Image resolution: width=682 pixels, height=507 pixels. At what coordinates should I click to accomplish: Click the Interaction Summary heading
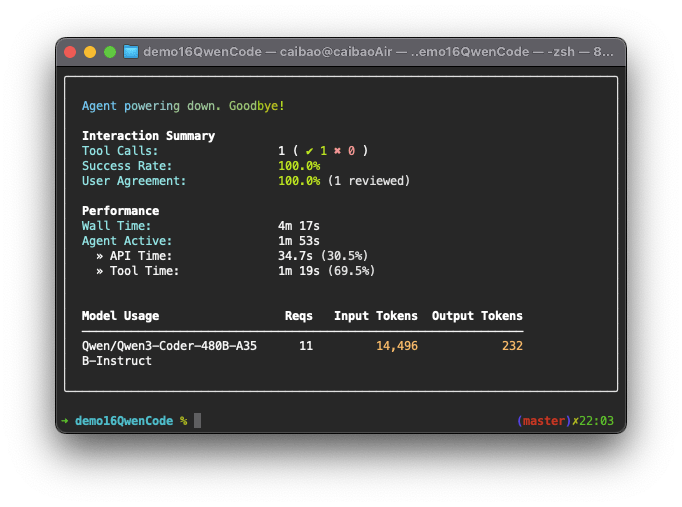click(x=148, y=136)
